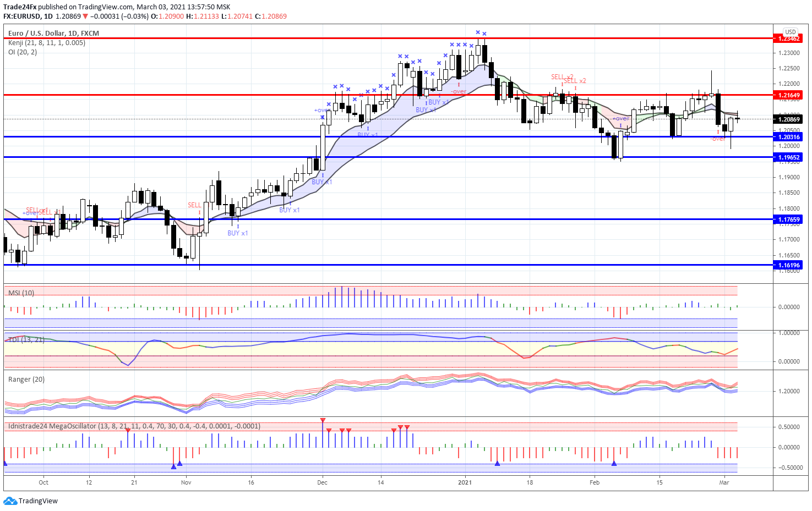The image size is (812, 511).
Task: Click the 1.23000 price axis tick
Action: pyautogui.click(x=789, y=53)
